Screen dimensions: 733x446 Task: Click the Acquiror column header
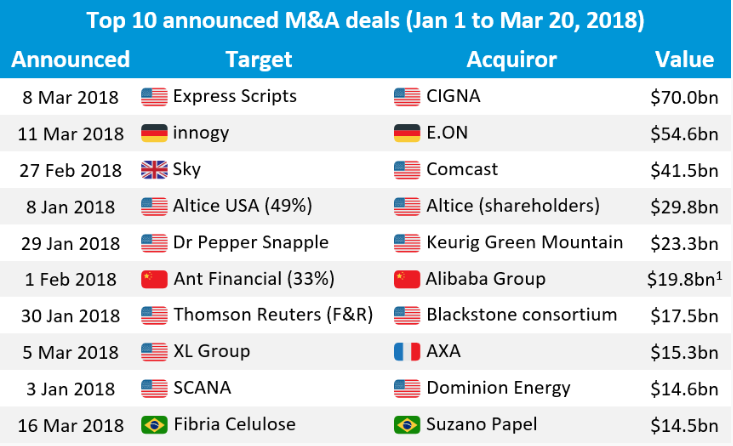[x=512, y=59]
